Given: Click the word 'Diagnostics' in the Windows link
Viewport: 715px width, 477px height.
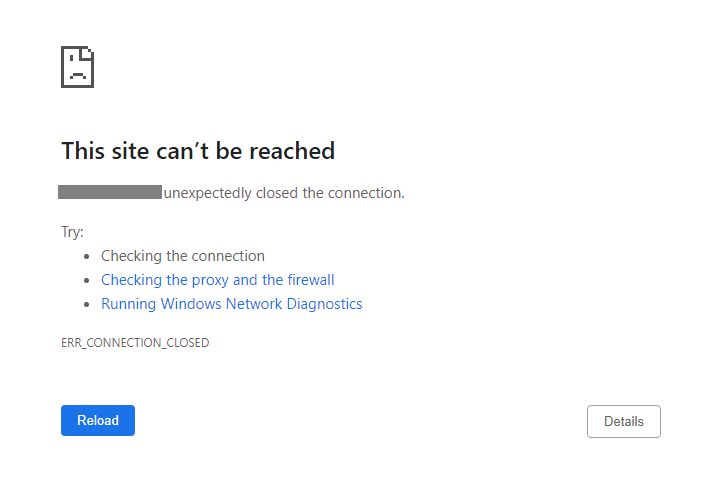Looking at the screenshot, I should (x=324, y=304).
